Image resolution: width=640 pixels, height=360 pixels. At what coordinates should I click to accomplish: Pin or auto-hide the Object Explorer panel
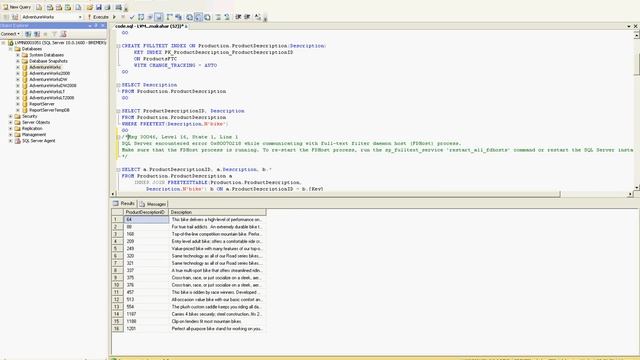tap(96, 26)
